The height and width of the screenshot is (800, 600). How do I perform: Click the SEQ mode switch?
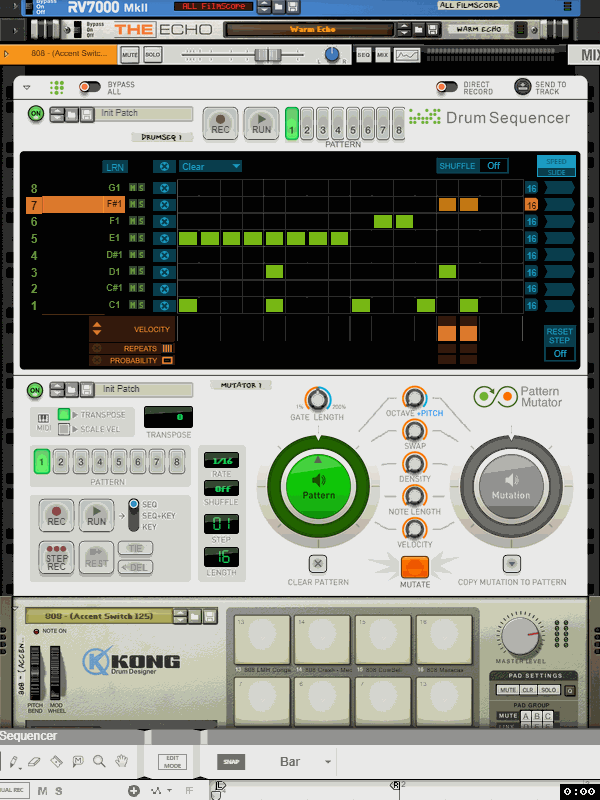pyautogui.click(x=134, y=515)
